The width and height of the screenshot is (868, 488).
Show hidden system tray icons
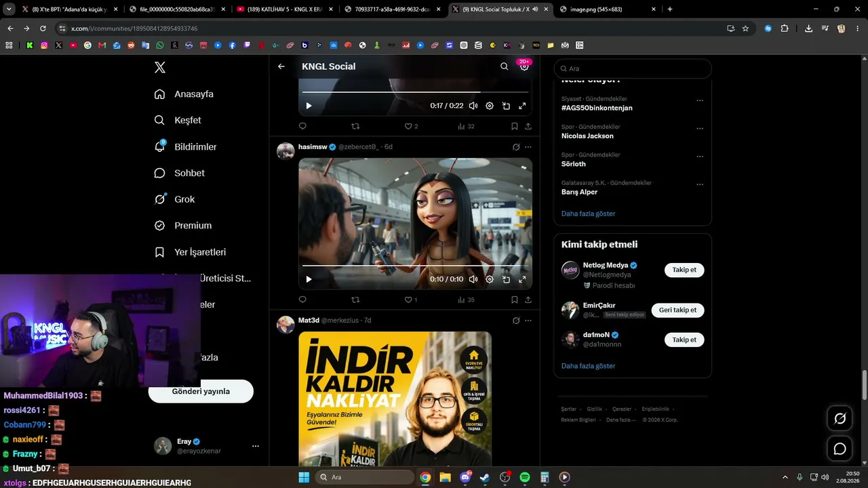tap(785, 477)
